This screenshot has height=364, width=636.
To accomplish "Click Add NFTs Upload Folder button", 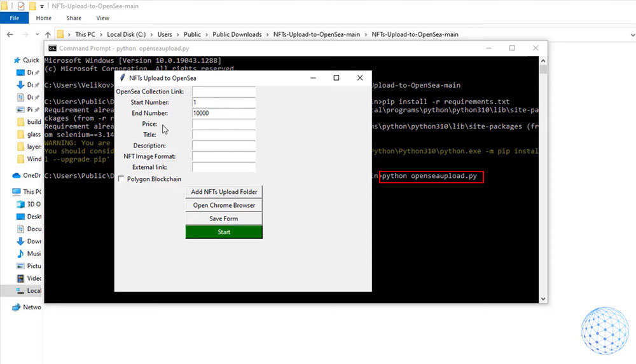I will 224,192.
